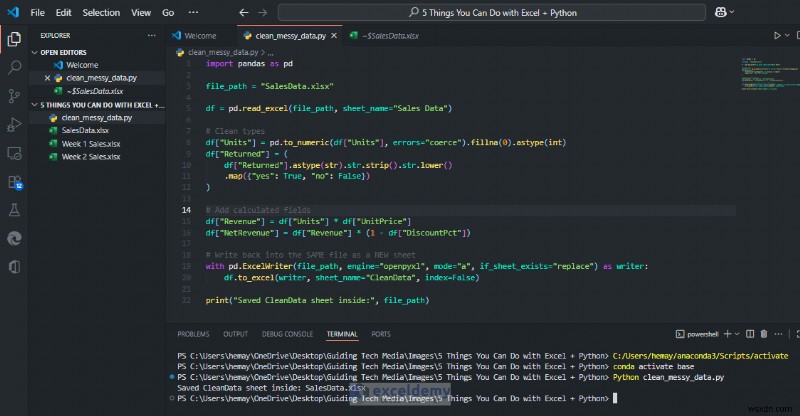Screen dimensions: 800x416
Task: Switch to the Problems panel tab
Action: (x=193, y=334)
